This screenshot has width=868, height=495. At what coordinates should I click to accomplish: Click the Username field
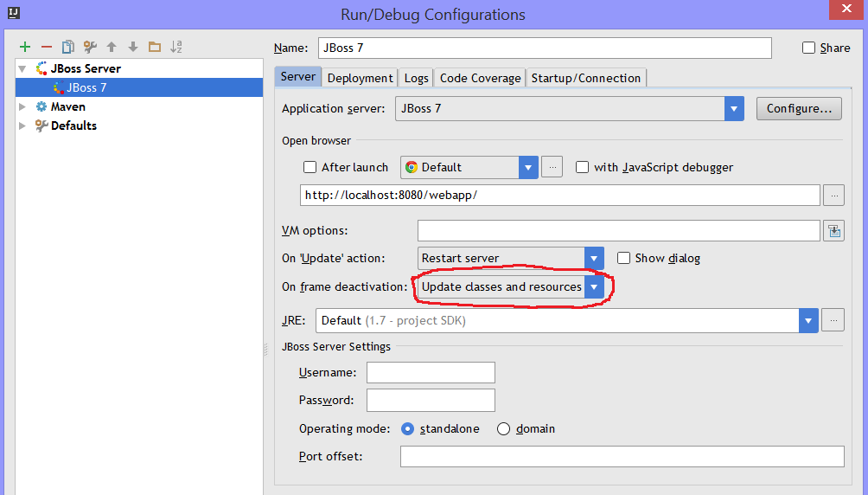point(431,372)
